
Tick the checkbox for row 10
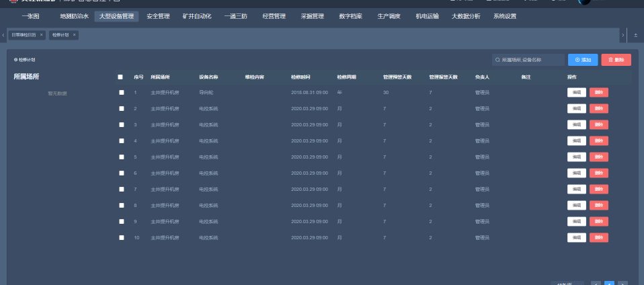pyautogui.click(x=122, y=237)
